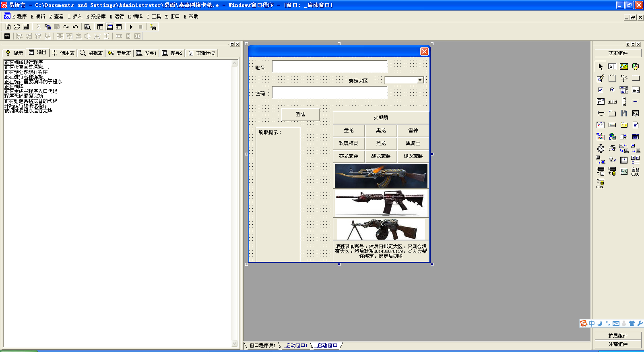644x352 pixels.
Task: Click the Open file toolbar icon
Action: [x=17, y=27]
